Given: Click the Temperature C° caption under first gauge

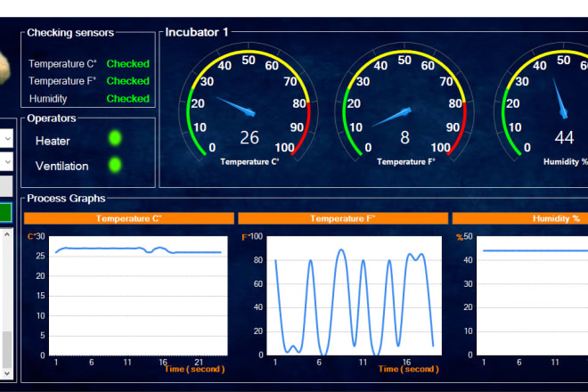Looking at the screenshot, I should 249,161.
